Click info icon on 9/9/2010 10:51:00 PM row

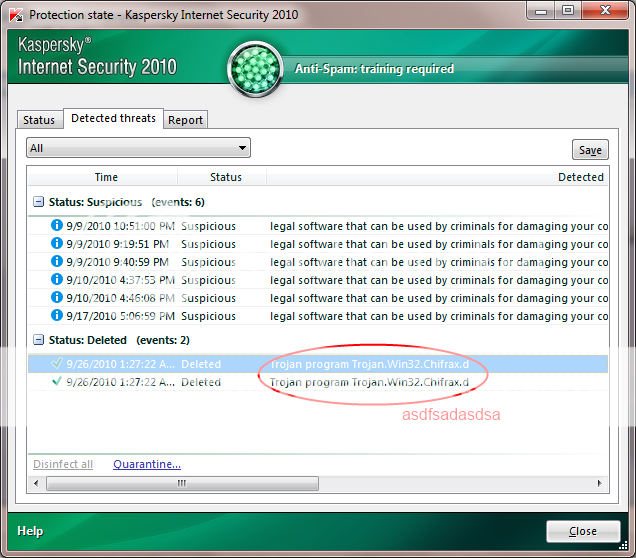(57, 225)
